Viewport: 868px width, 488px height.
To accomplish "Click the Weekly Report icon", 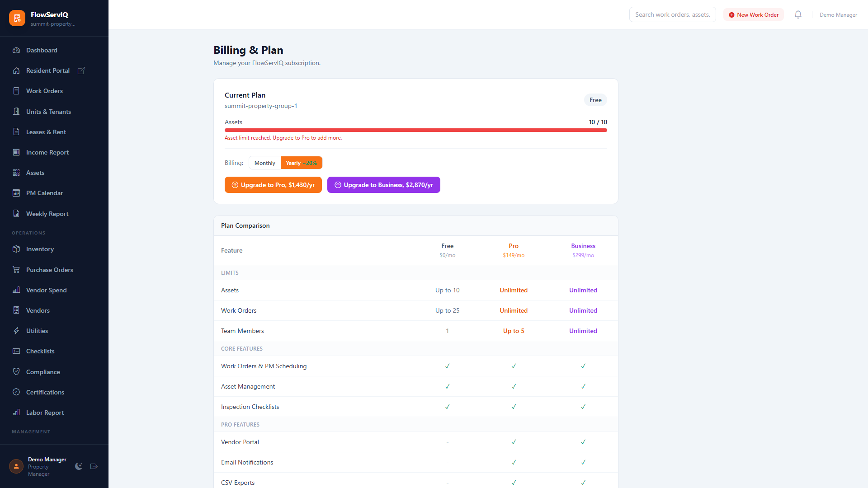I will pyautogui.click(x=16, y=213).
